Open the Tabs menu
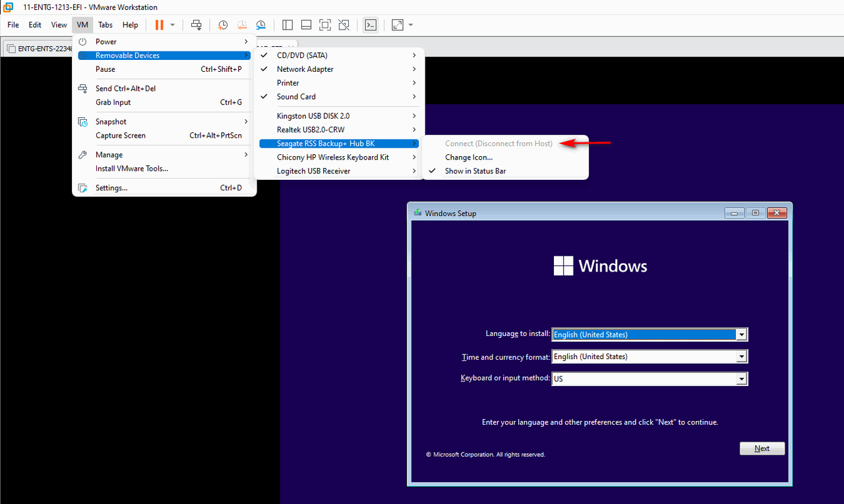The width and height of the screenshot is (844, 504). point(105,25)
